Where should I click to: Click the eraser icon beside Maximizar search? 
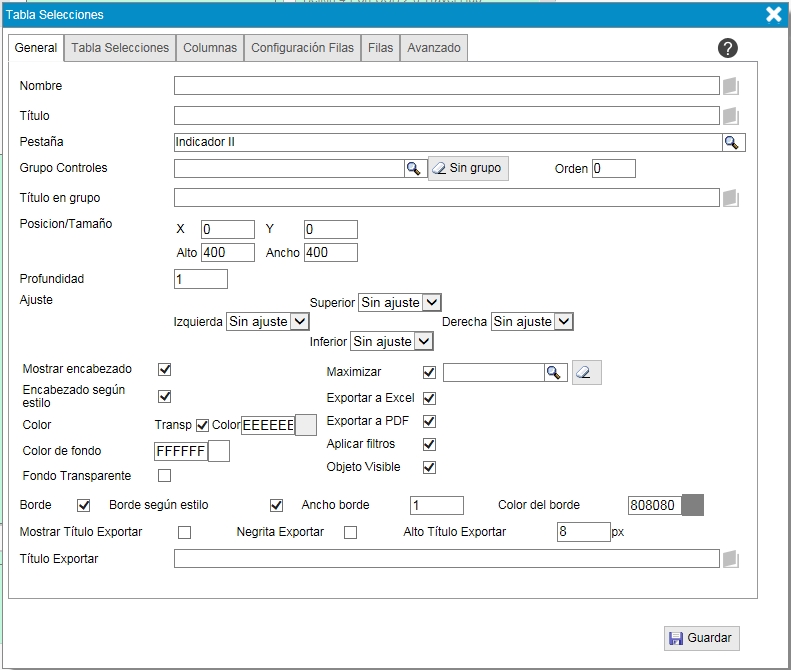tap(586, 373)
